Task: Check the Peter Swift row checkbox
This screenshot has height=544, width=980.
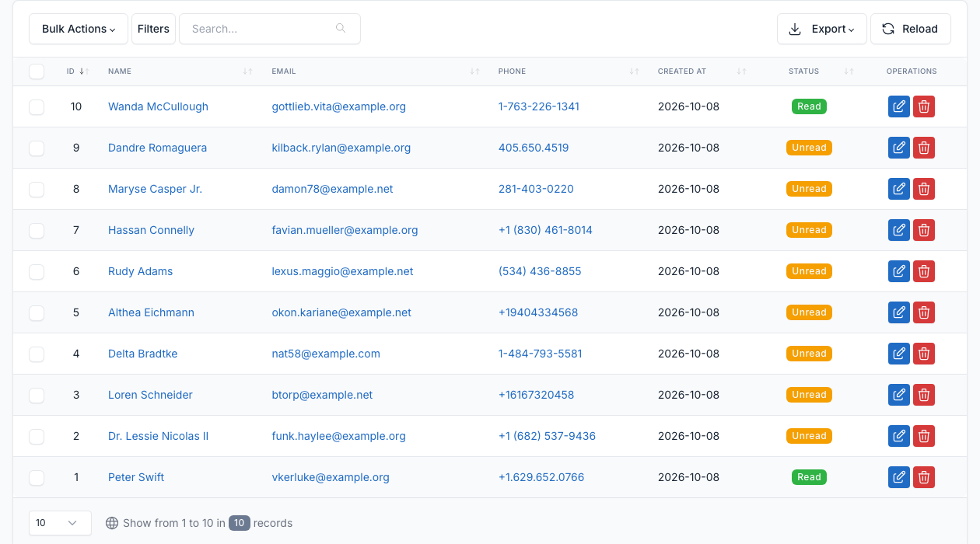Action: click(37, 478)
